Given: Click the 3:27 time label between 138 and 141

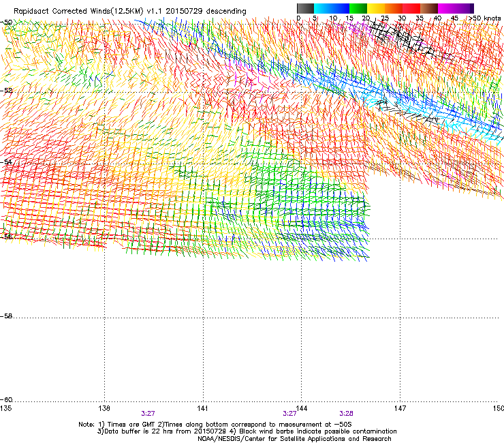Looking at the screenshot, I should tap(148, 414).
